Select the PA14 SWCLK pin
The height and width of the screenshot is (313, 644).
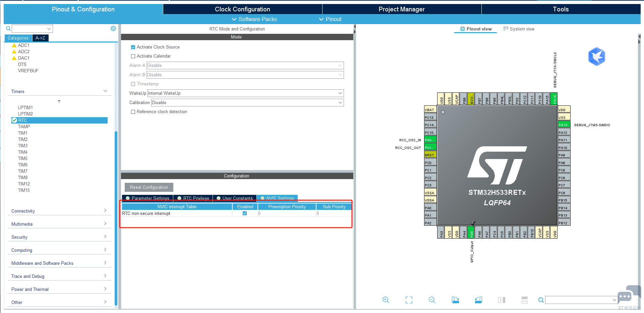click(x=554, y=99)
